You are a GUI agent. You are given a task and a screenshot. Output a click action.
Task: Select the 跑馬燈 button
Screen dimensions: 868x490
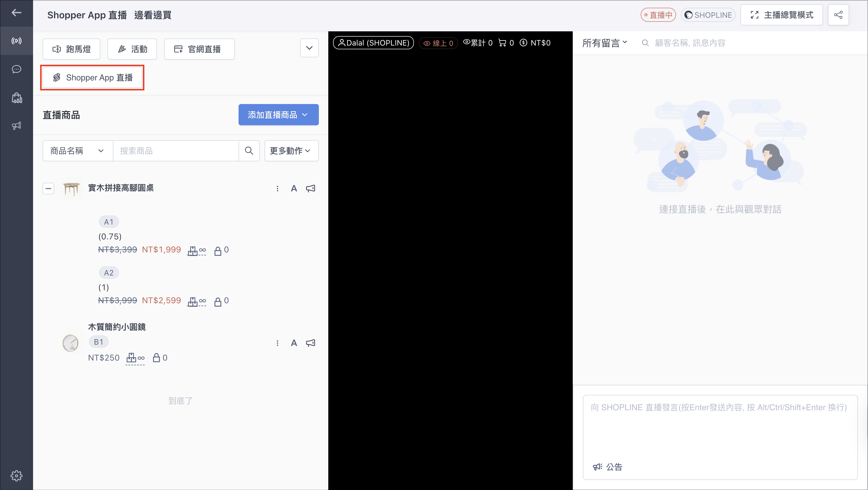click(x=71, y=49)
